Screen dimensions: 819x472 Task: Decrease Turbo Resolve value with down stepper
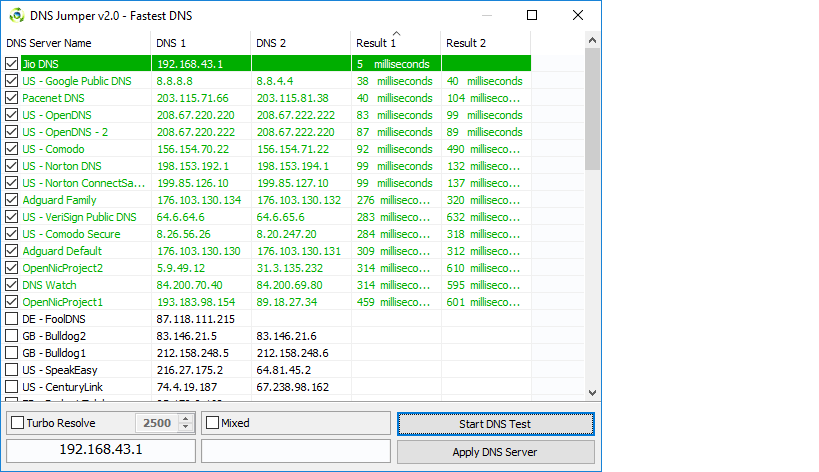point(185,427)
